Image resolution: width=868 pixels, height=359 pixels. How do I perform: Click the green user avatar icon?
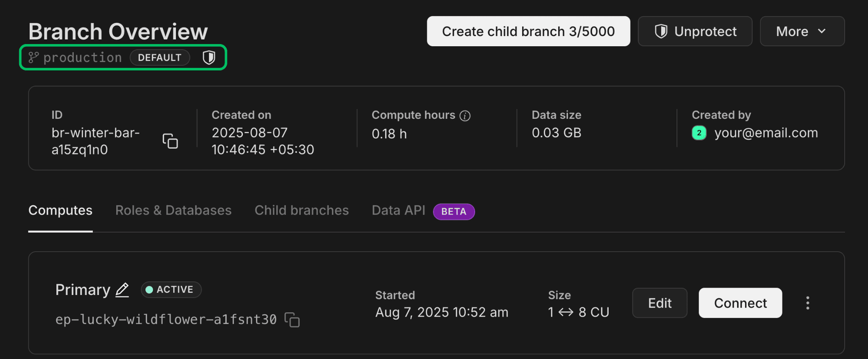pyautogui.click(x=699, y=133)
